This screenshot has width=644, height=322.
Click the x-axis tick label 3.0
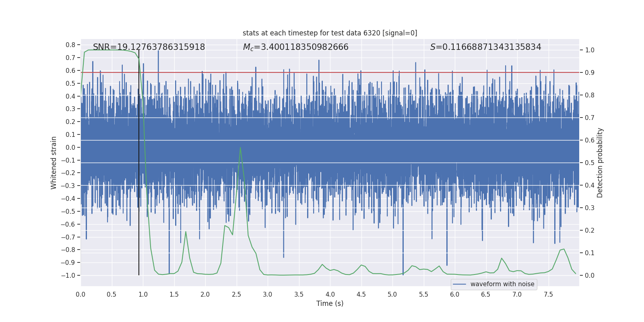click(268, 295)
